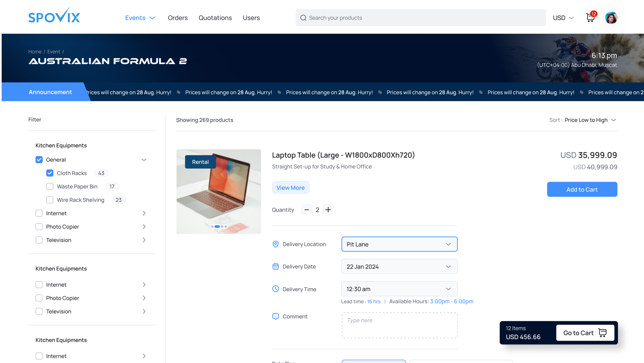Enable the Wire Rack Shelving checkbox
This screenshot has height=363, width=644.
click(50, 200)
